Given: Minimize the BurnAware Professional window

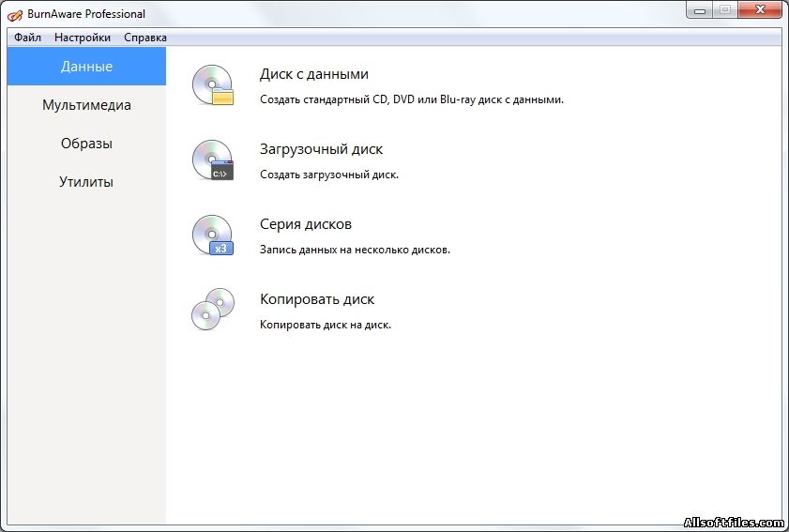Looking at the screenshot, I should pos(700,10).
